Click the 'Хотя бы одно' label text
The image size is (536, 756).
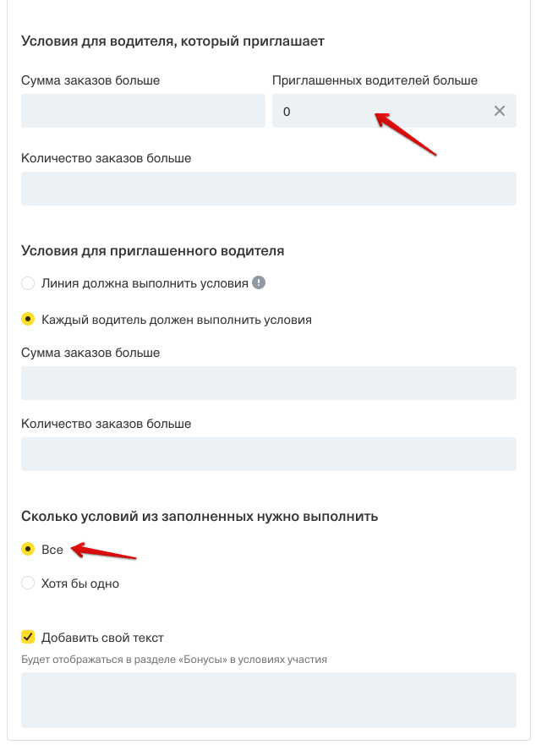80,583
